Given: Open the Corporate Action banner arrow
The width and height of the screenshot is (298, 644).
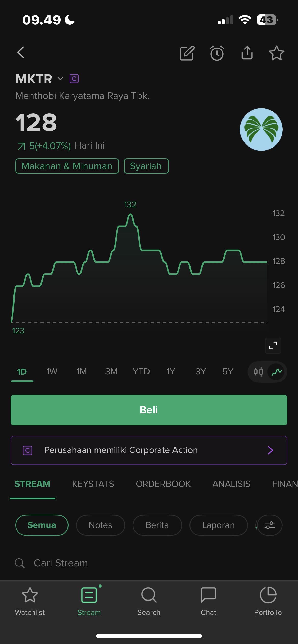Looking at the screenshot, I should click(x=270, y=450).
